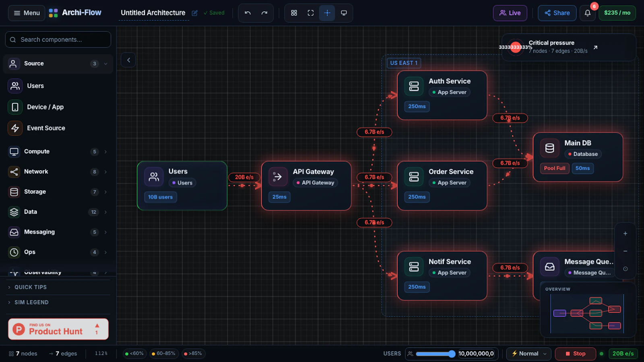
Task: Select the Device / App component
Action: coord(58,107)
